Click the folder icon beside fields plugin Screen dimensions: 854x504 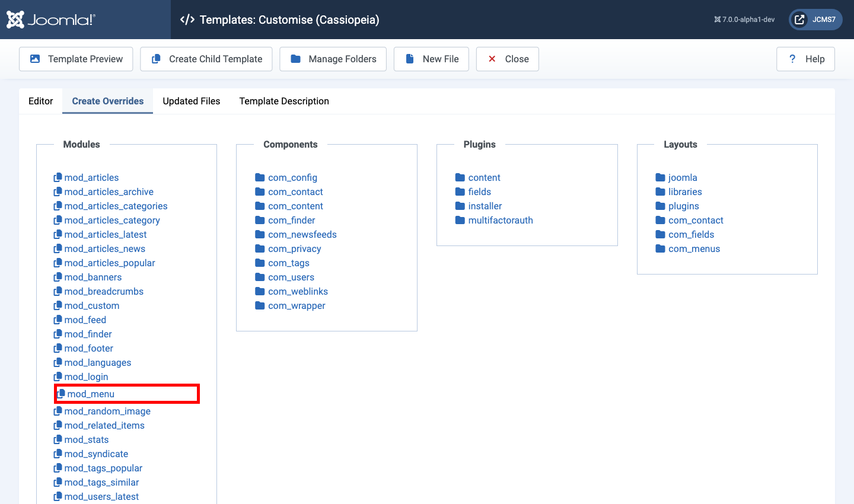[460, 192]
